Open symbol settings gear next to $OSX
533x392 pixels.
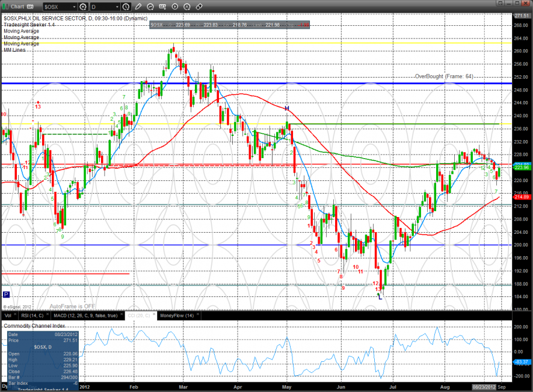[x=83, y=7]
